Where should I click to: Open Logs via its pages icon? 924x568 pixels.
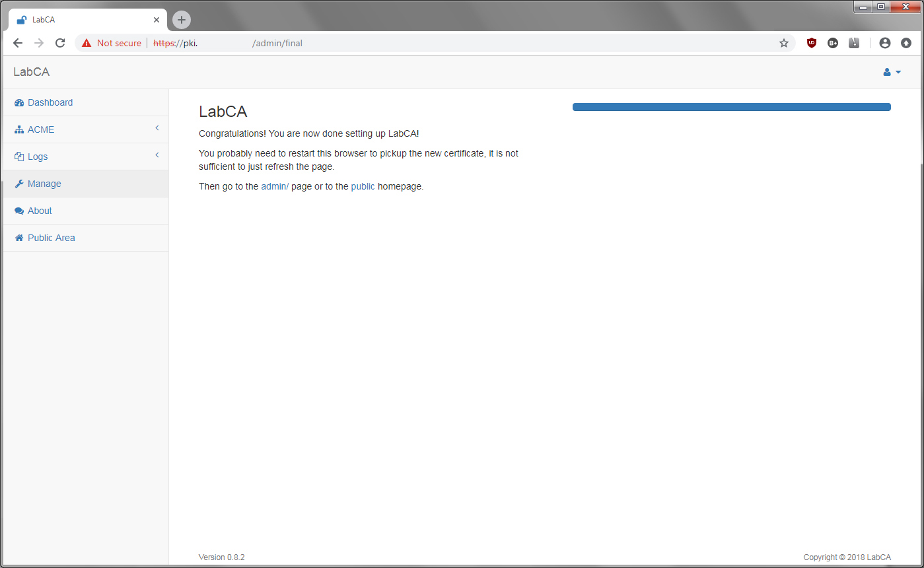pos(18,157)
